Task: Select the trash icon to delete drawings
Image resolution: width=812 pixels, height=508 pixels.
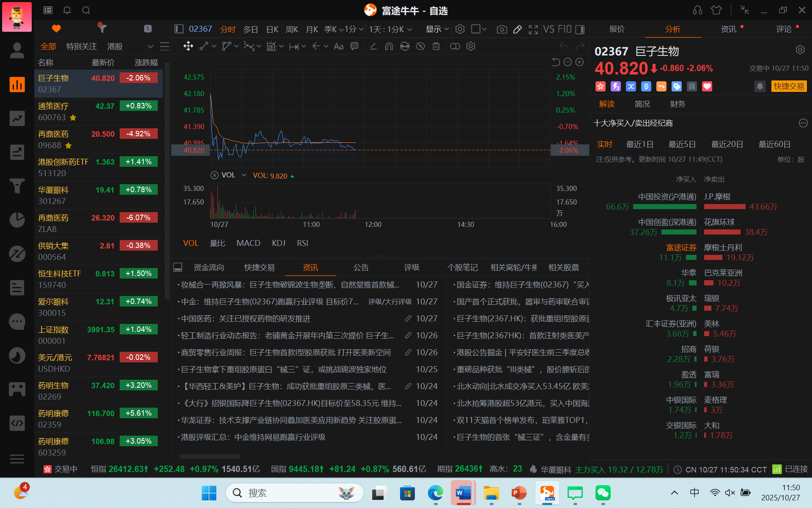Action: [436, 46]
